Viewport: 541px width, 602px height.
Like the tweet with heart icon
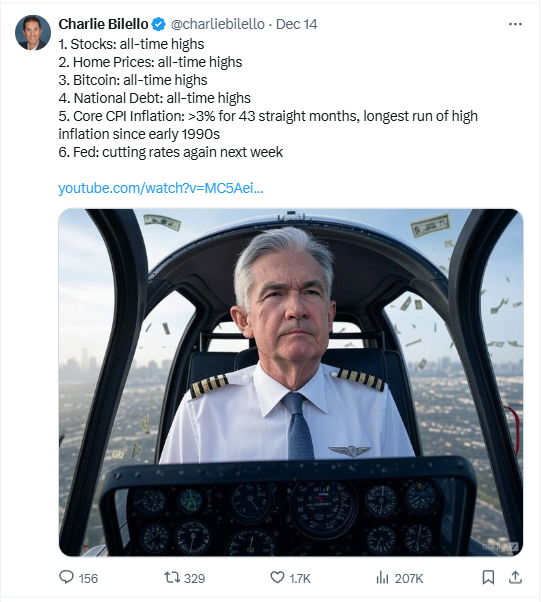277,577
